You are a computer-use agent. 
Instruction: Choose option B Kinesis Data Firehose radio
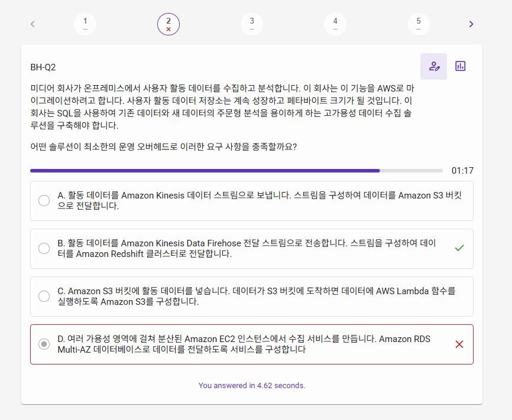coord(44,248)
